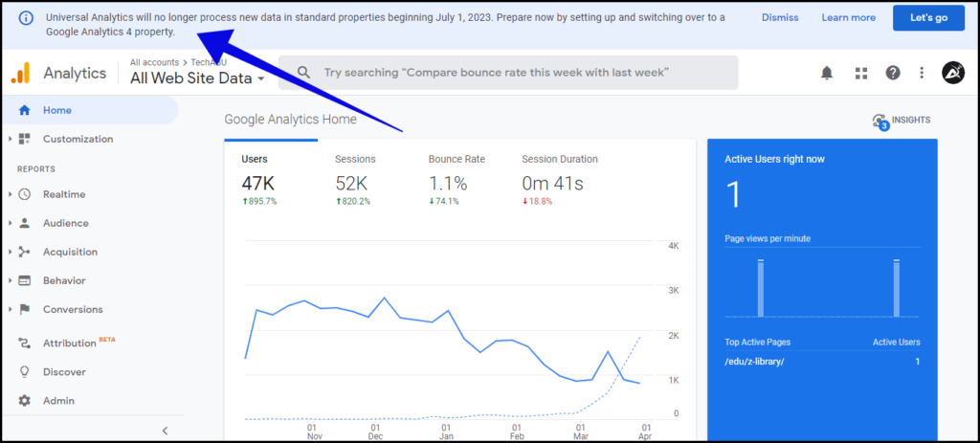The width and height of the screenshot is (980, 443).
Task: Select Home in the sidebar
Action: pyautogui.click(x=89, y=111)
